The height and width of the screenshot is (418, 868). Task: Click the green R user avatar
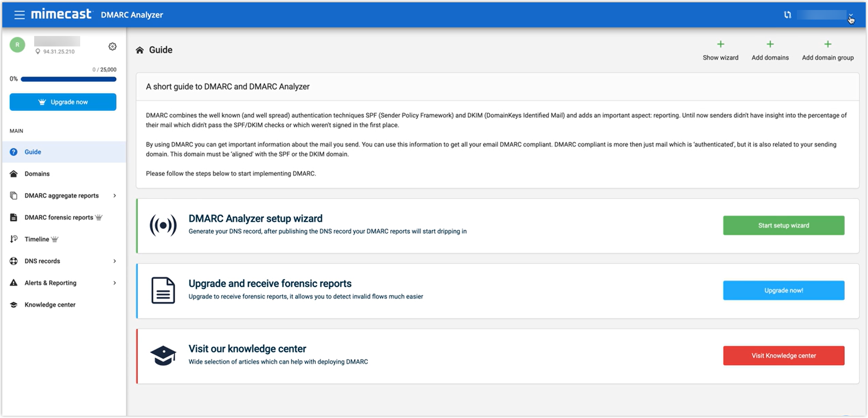(17, 45)
